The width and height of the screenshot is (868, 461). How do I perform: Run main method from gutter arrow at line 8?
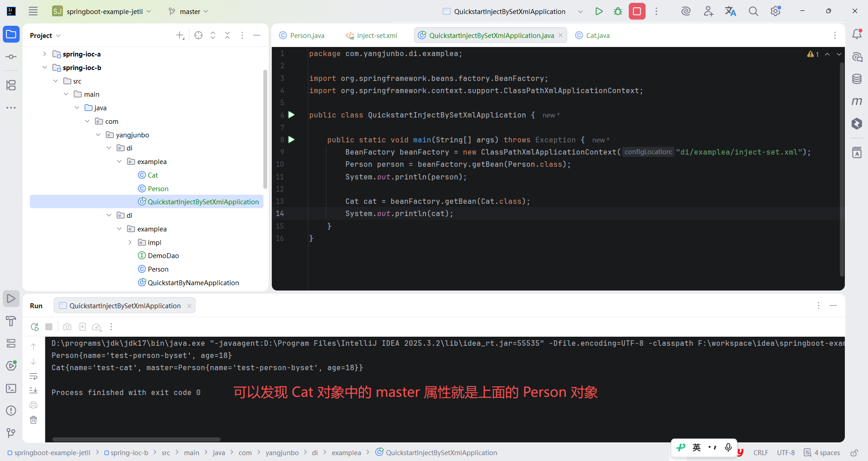coord(292,140)
